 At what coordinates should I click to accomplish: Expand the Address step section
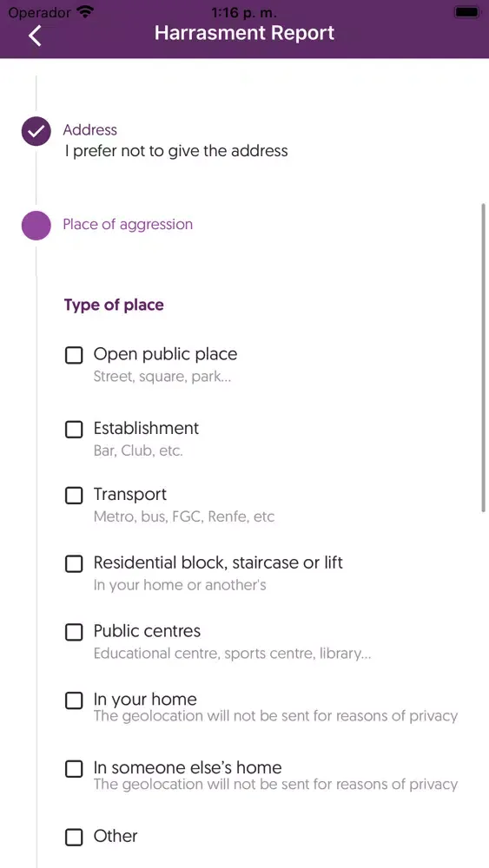[x=90, y=130]
